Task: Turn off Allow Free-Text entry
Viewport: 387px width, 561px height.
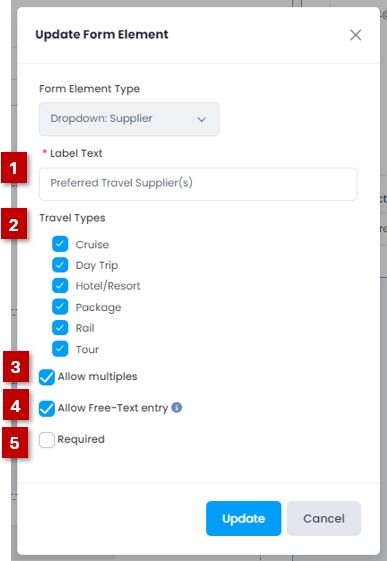Action: [x=47, y=409]
